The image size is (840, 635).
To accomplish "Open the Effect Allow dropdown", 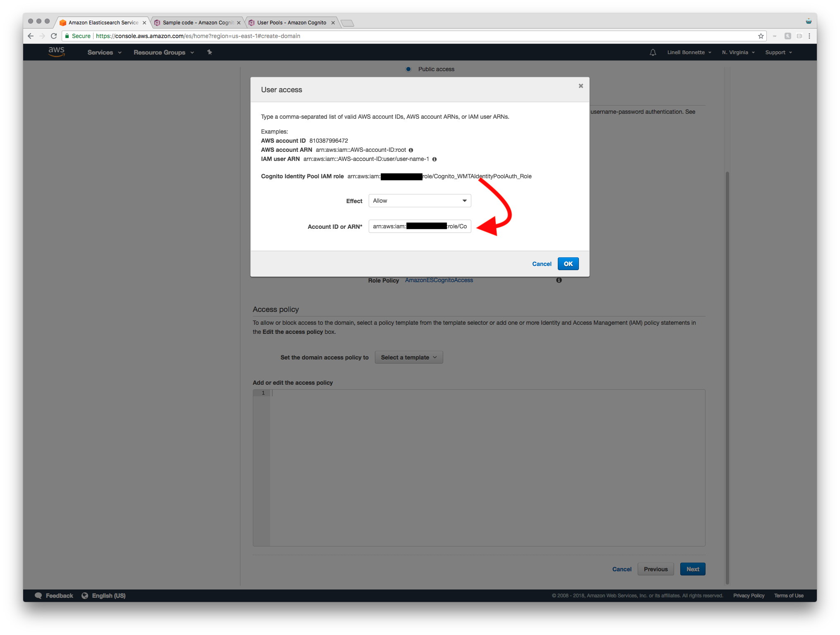I will point(420,201).
